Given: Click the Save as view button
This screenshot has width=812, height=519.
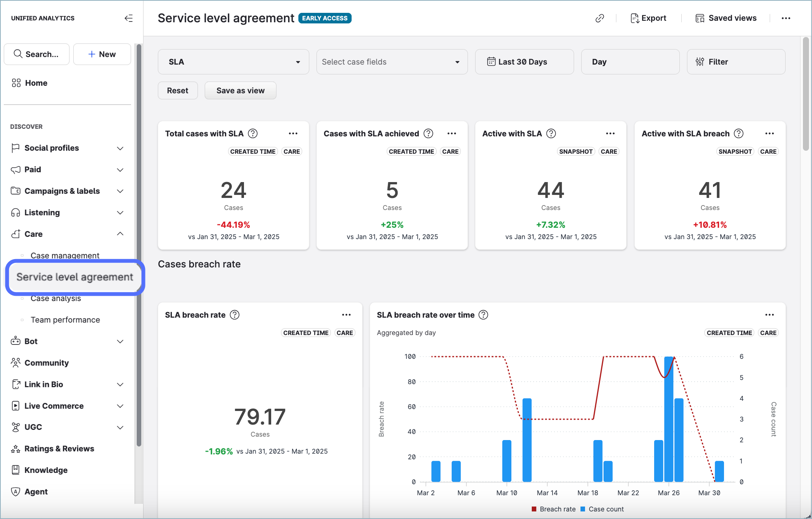Looking at the screenshot, I should [x=240, y=90].
